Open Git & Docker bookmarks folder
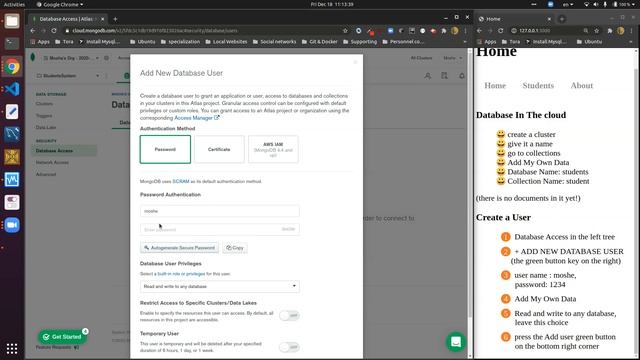The width and height of the screenshot is (640, 360). (320, 42)
